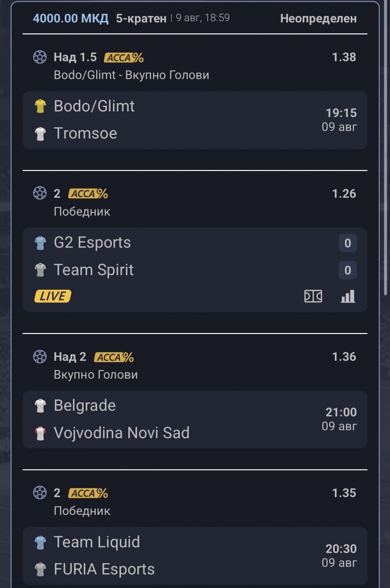390x588 pixels.
Task: Tap the Team Spirit score box
Action: pyautogui.click(x=348, y=270)
